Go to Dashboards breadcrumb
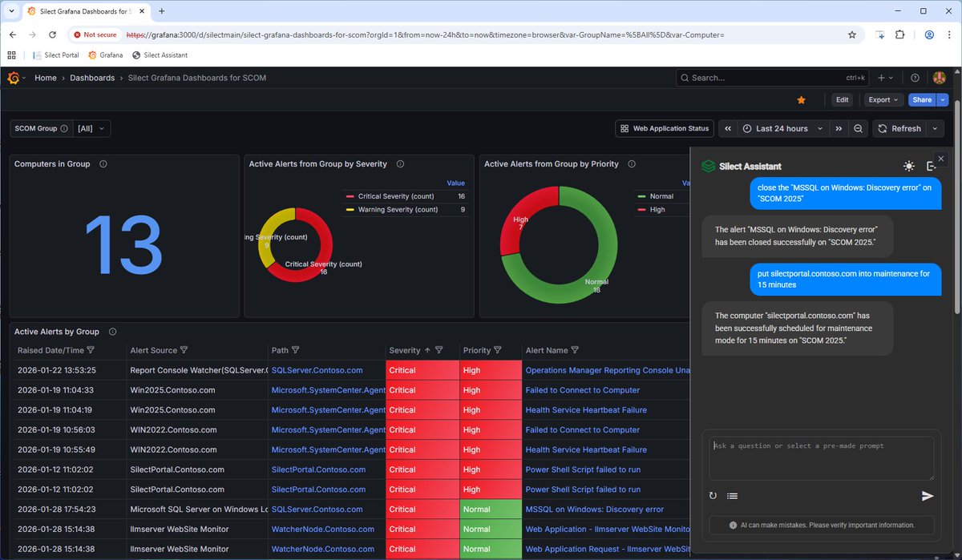 (x=92, y=78)
